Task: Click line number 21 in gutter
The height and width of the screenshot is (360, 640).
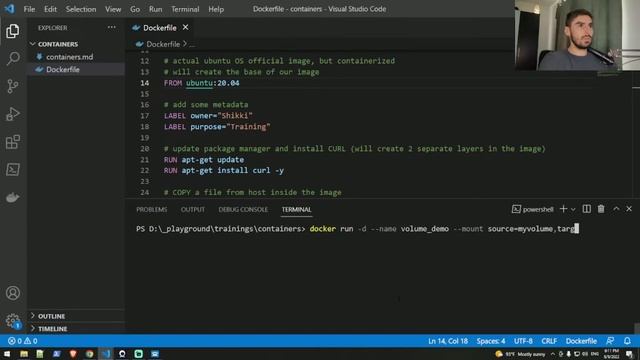Action: 144,160
